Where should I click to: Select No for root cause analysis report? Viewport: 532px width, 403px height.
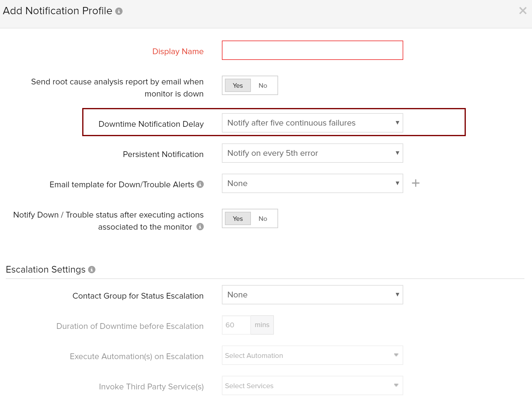[263, 86]
